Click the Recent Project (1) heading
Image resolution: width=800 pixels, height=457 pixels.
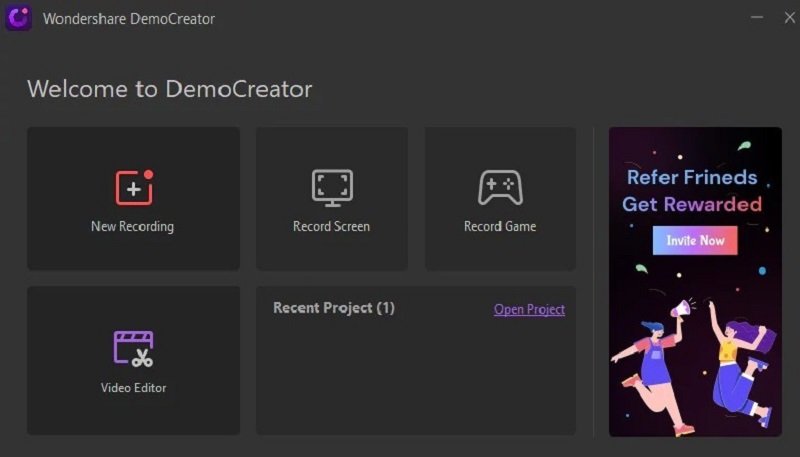point(334,308)
